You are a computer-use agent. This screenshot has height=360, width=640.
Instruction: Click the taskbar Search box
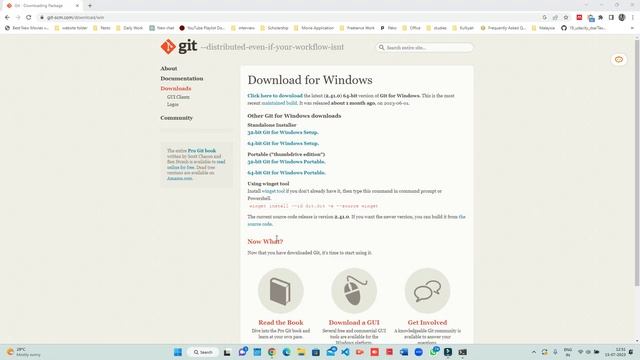(203, 352)
